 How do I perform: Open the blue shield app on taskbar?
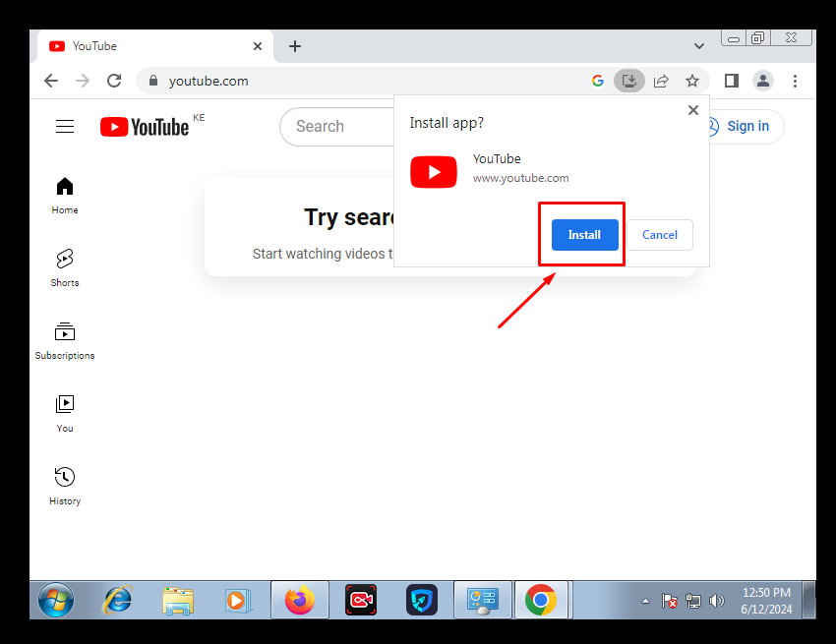pyautogui.click(x=422, y=601)
